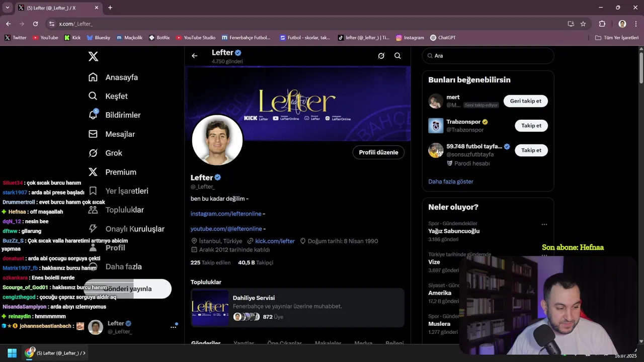Go back with the profile arrow
The image size is (644, 362).
click(195, 56)
